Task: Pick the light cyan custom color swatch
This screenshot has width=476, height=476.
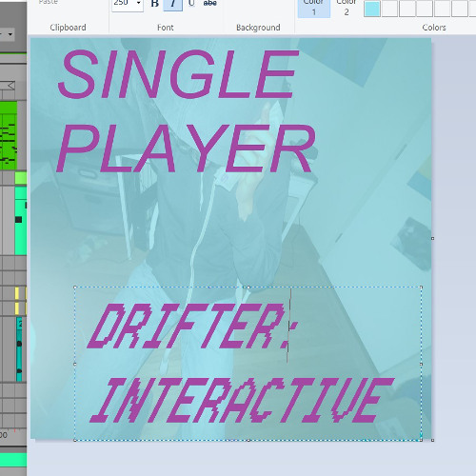Action: point(372,9)
